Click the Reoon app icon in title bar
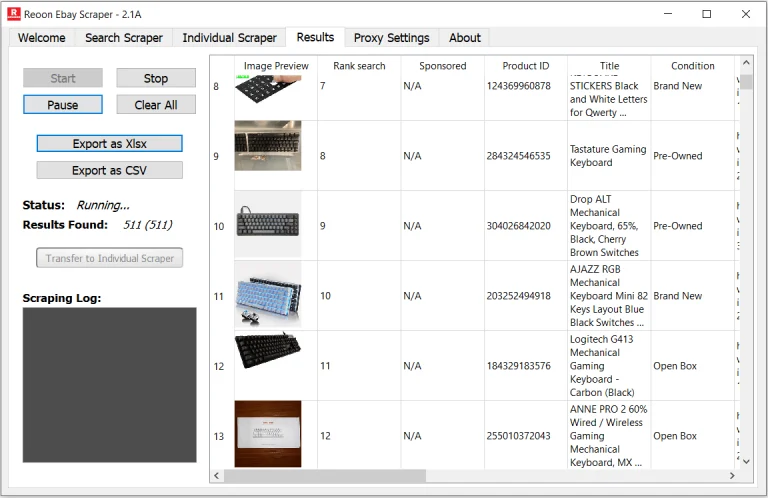The height and width of the screenshot is (498, 768). [14, 14]
